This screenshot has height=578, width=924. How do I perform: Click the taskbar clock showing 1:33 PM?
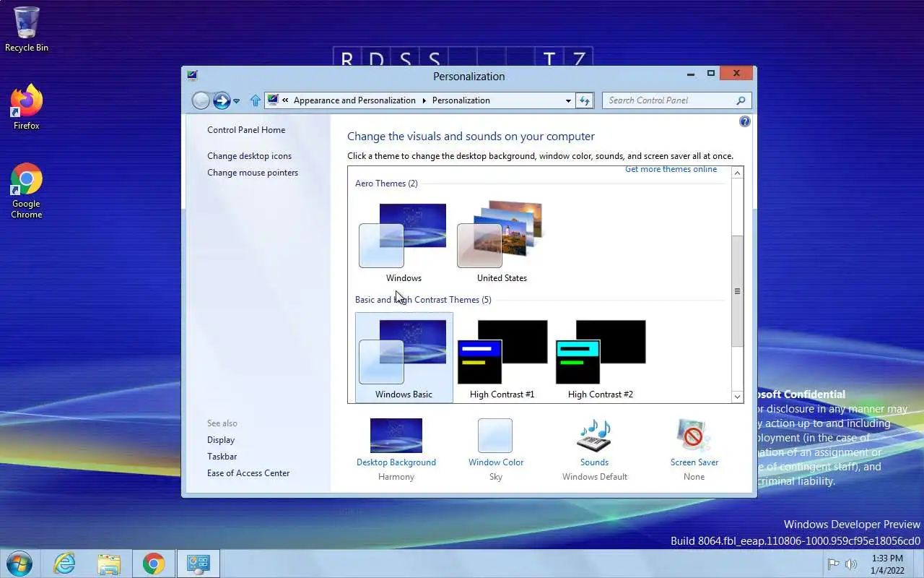click(x=887, y=564)
